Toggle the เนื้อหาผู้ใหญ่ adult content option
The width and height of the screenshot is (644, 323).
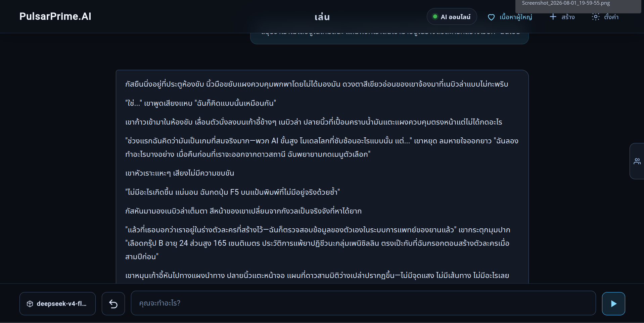[x=510, y=17]
